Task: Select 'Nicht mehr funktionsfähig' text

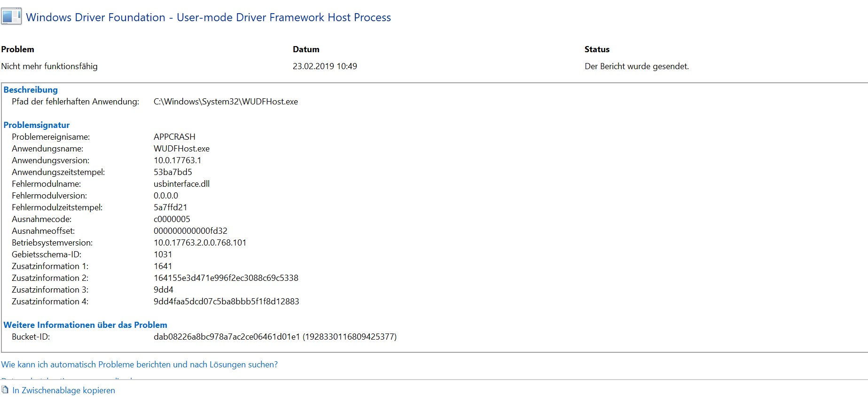Action: click(x=49, y=66)
